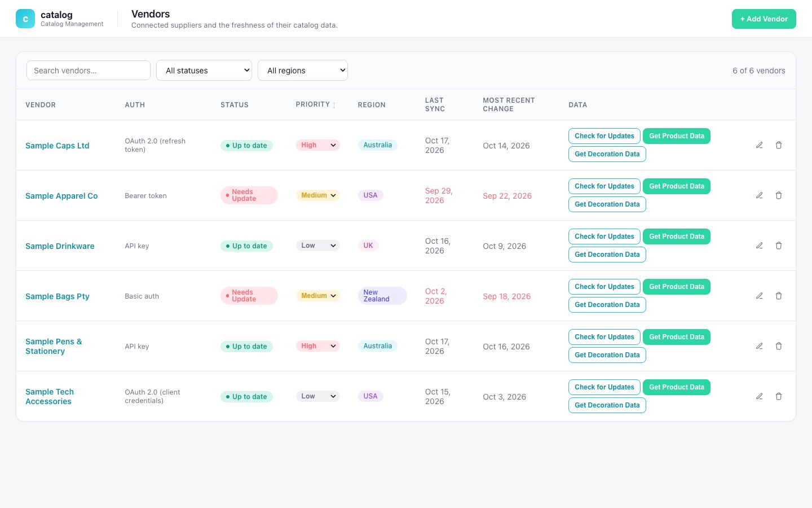
Task: Delete the Sample Caps Ltd vendor
Action: click(x=779, y=145)
